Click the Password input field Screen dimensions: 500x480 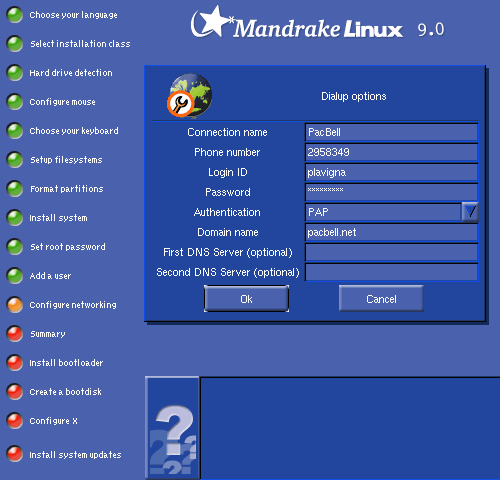click(391, 192)
